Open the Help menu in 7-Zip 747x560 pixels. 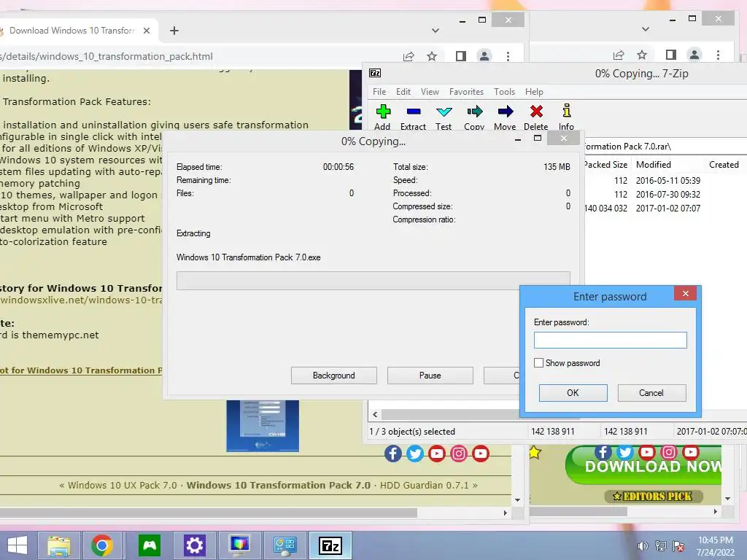coord(534,91)
